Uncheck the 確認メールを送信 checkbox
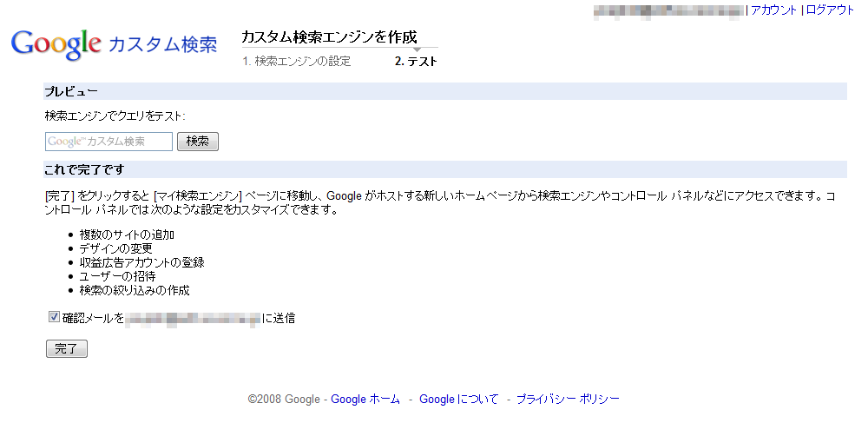This screenshot has width=868, height=423. tap(54, 317)
